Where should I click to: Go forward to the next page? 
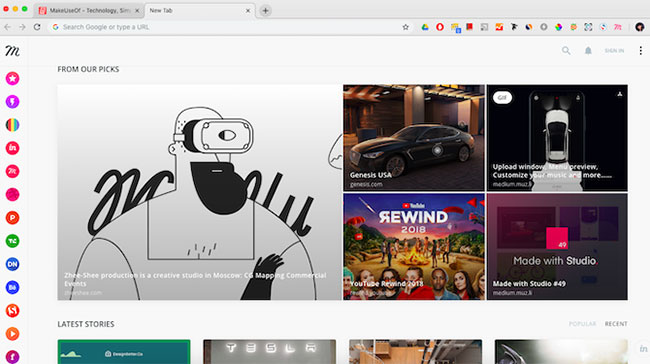22,27
